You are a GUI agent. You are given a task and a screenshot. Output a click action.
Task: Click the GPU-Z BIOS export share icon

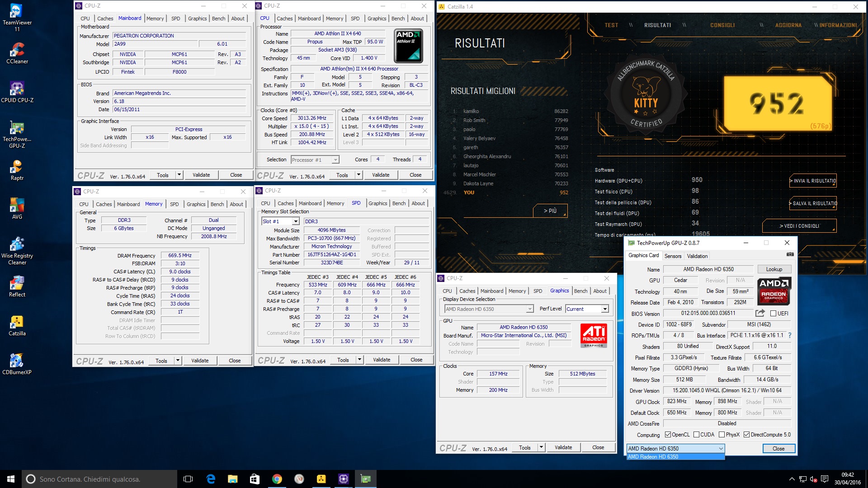[760, 313]
